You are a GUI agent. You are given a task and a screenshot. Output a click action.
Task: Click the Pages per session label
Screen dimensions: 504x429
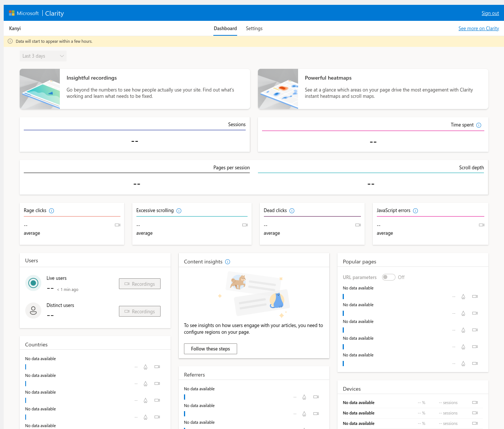click(232, 168)
